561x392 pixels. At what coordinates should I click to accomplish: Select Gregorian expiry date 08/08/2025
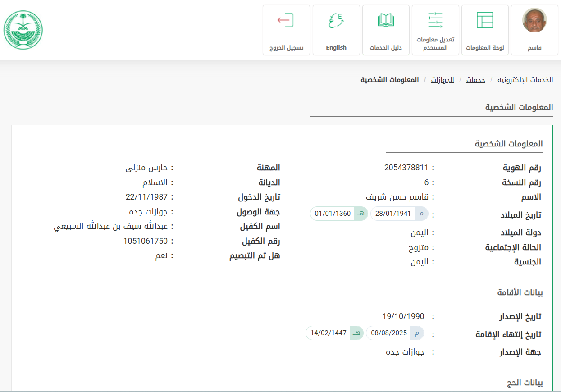click(x=389, y=333)
